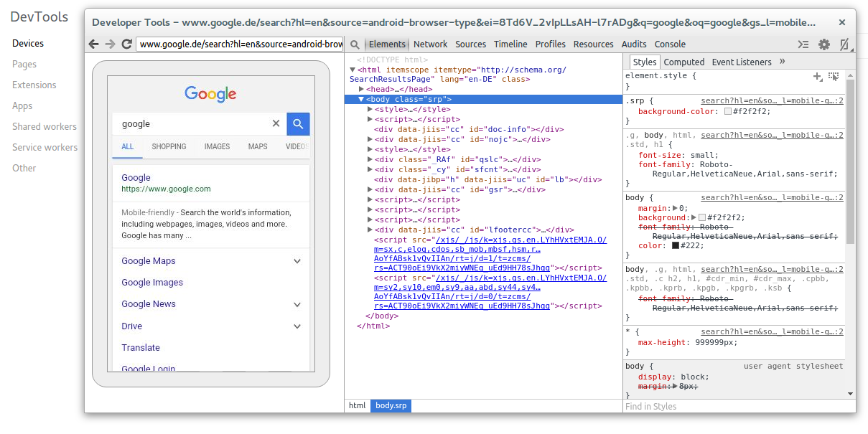Viewport: 868px width, 434px height.
Task: Expand the div id sfcnt node
Action: pyautogui.click(x=370, y=170)
